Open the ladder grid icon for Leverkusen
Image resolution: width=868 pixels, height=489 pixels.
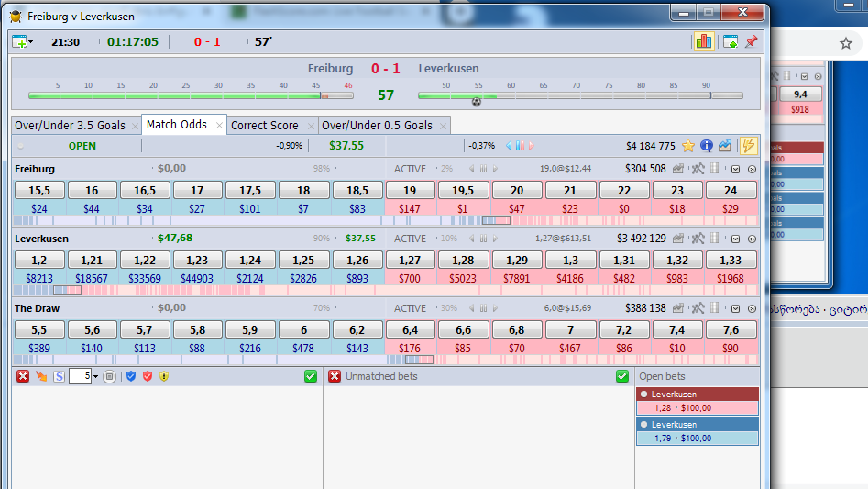(x=715, y=239)
